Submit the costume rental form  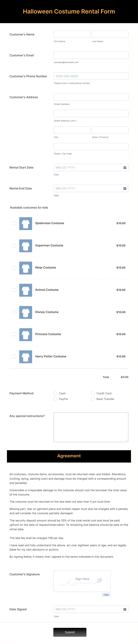coord(70,632)
